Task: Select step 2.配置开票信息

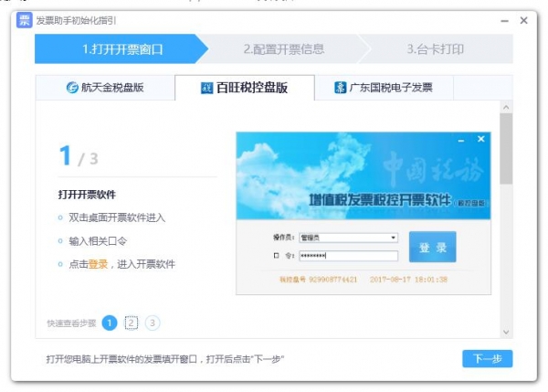Action: (x=284, y=49)
